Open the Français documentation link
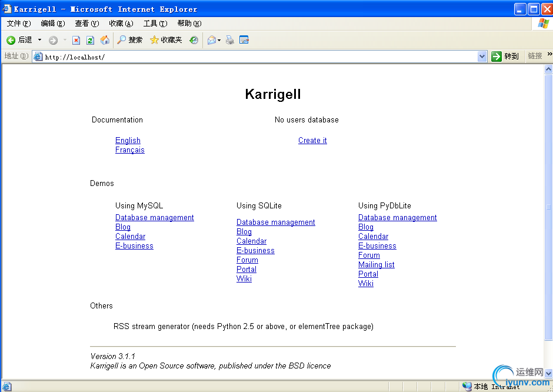 tap(130, 150)
